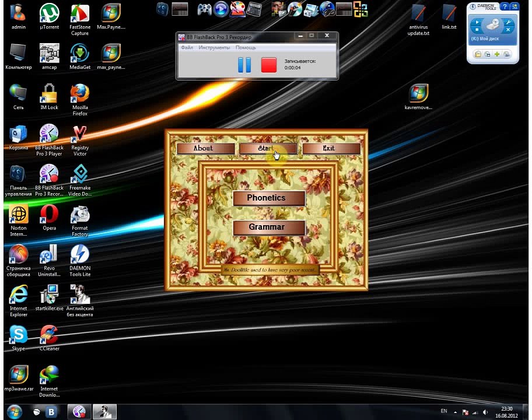Open BB FlashBack Pro 3 Player icon
532x420 pixels.
point(49,140)
